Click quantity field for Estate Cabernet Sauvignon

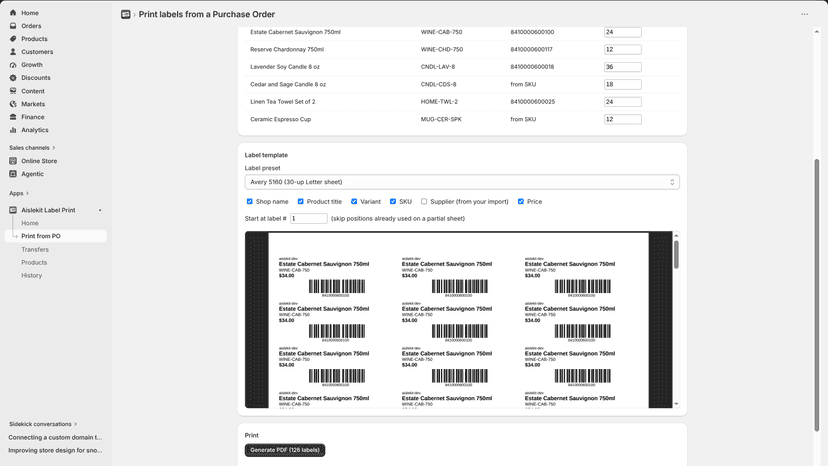click(623, 32)
